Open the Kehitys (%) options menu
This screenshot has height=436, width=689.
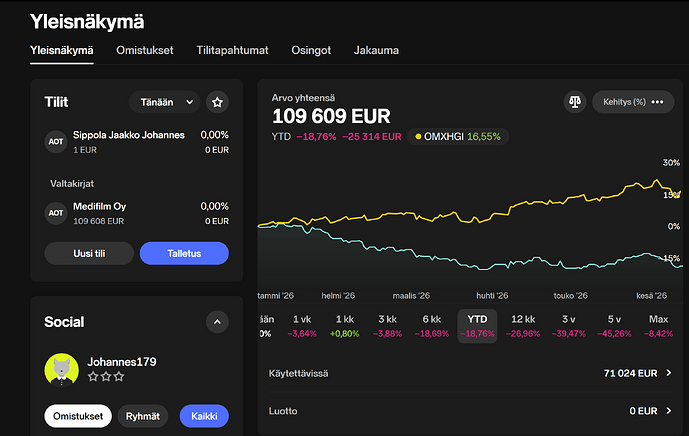tap(633, 102)
